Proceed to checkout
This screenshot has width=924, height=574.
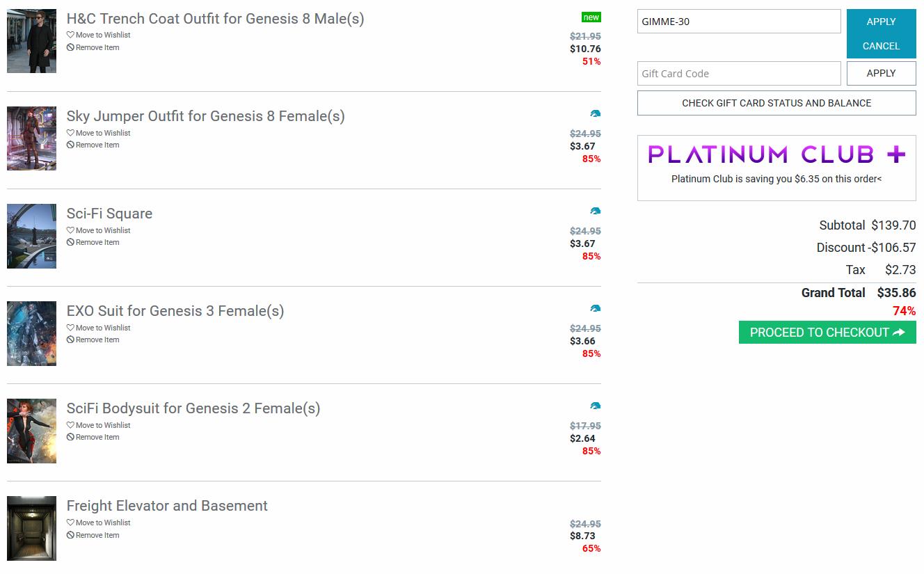click(x=827, y=333)
